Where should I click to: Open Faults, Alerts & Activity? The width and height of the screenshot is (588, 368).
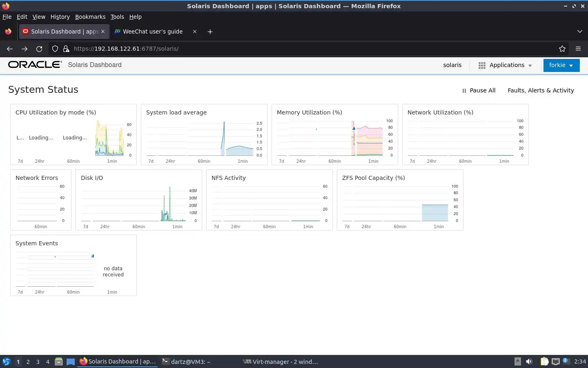(x=541, y=90)
